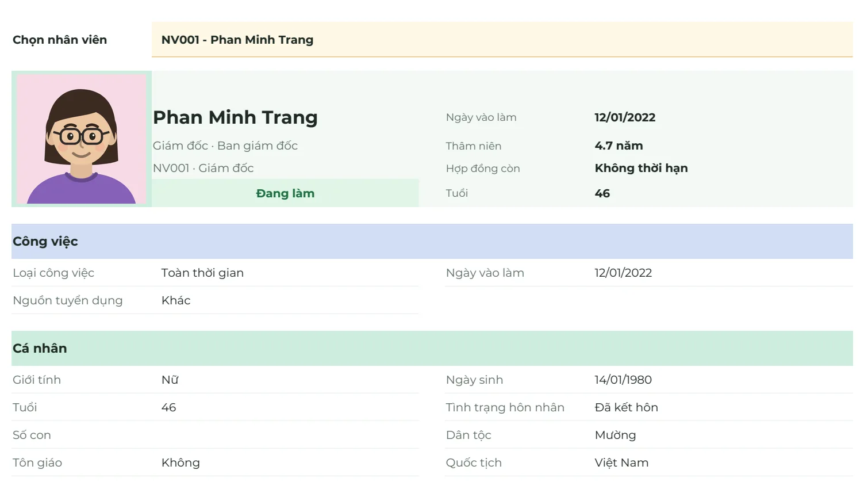Click the 'Cá nhân' section header
The image size is (868, 489).
(x=432, y=349)
